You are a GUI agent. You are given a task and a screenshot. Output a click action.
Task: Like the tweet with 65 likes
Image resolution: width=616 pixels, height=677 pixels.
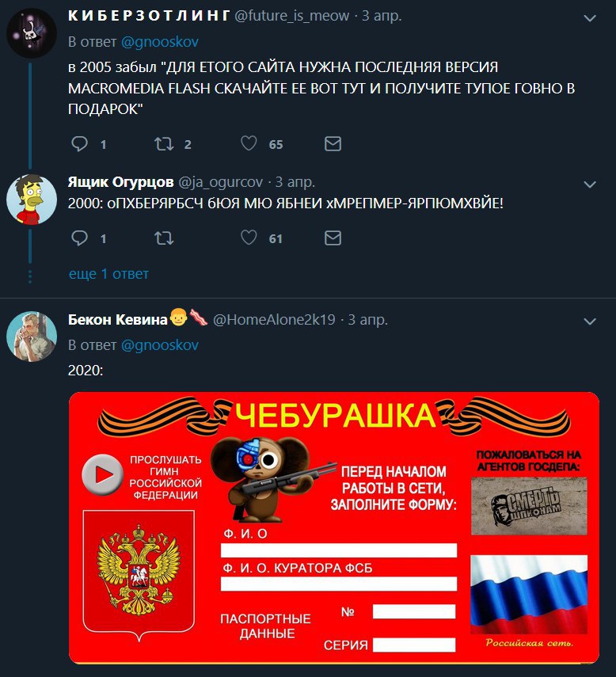[249, 143]
